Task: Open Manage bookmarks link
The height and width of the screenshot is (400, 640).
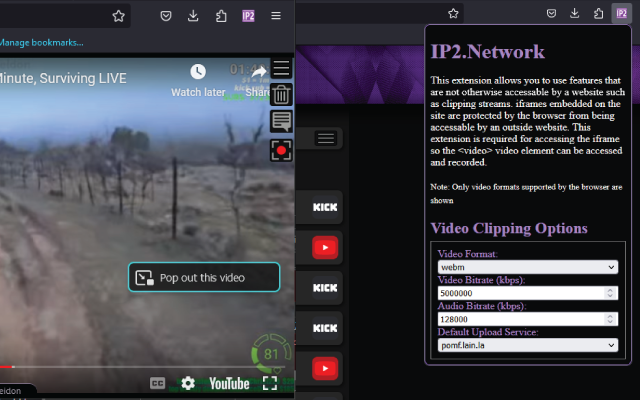Action: pos(41,42)
